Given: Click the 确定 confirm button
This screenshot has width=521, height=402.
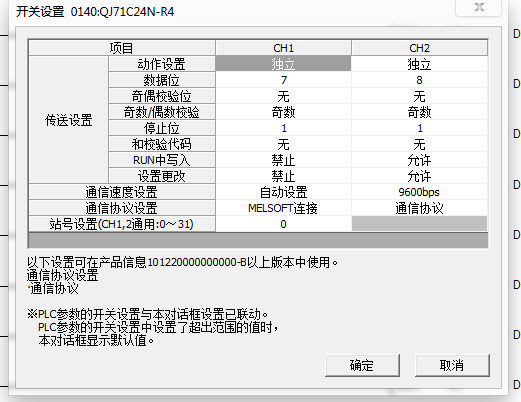Looking at the screenshot, I should [362, 365].
